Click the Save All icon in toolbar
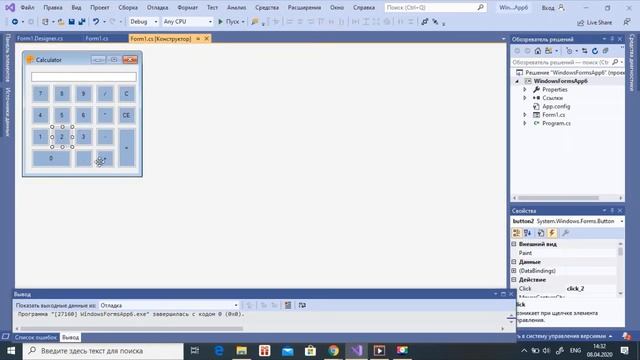 82,22
